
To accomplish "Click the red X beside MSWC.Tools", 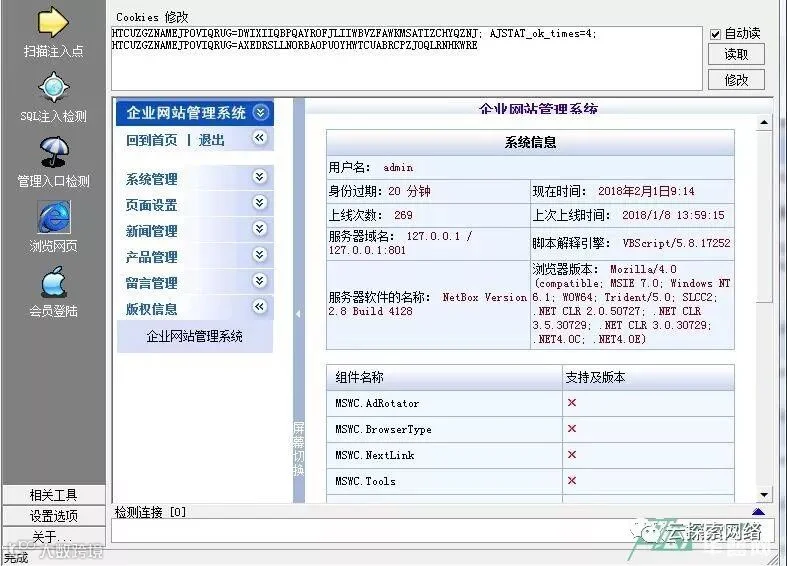I will (572, 481).
